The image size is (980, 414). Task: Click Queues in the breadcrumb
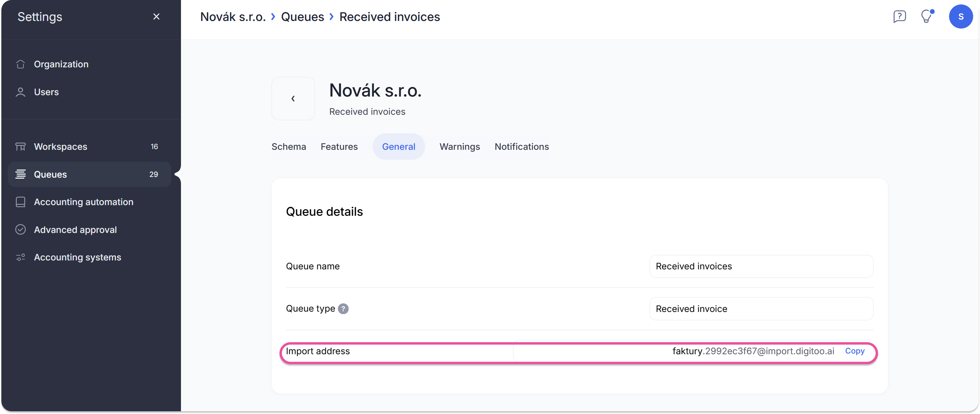click(303, 17)
